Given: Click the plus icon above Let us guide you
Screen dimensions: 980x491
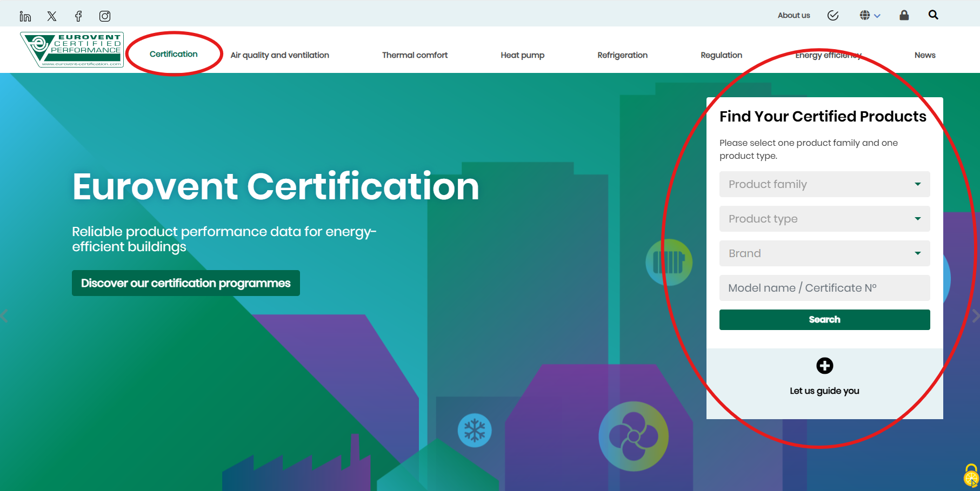Looking at the screenshot, I should [x=825, y=366].
